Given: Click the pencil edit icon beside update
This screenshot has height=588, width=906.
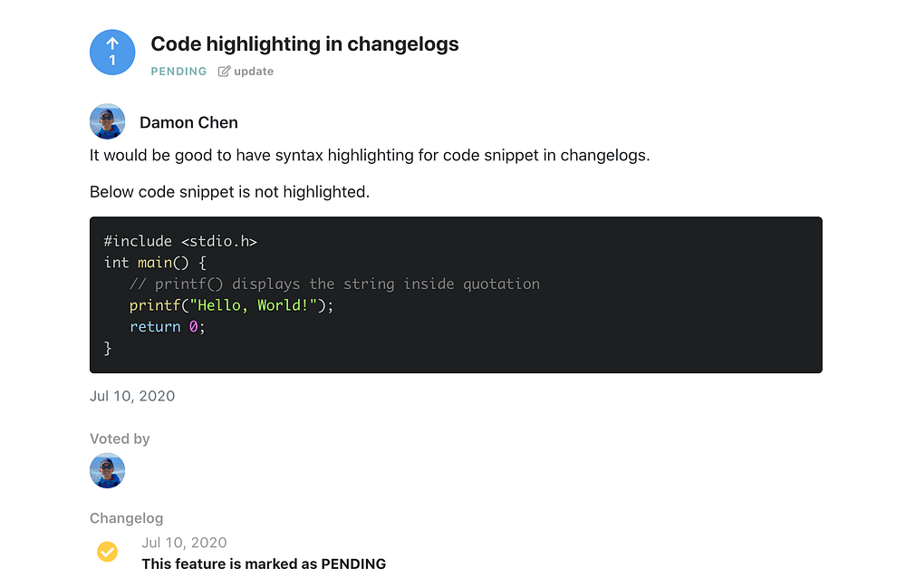Looking at the screenshot, I should click(224, 72).
